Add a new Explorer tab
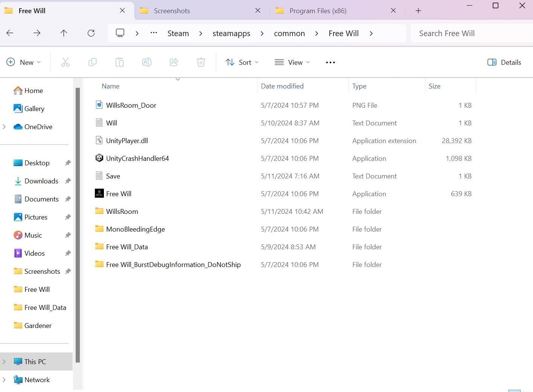The image size is (533, 392). pyautogui.click(x=418, y=11)
